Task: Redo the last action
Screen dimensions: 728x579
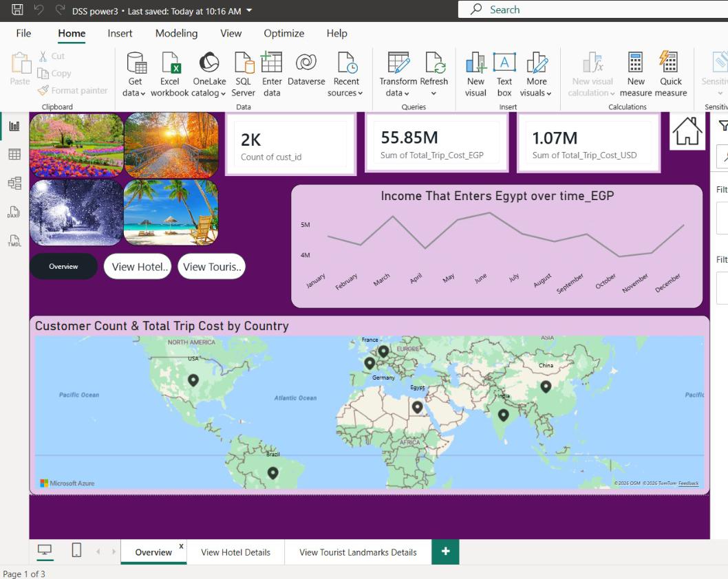Action: (x=59, y=10)
